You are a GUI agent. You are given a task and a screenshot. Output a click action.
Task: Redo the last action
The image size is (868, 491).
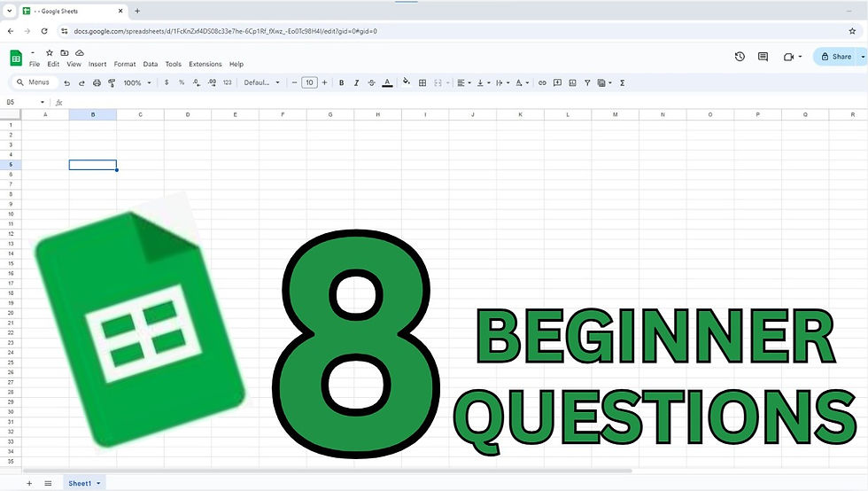(x=81, y=82)
